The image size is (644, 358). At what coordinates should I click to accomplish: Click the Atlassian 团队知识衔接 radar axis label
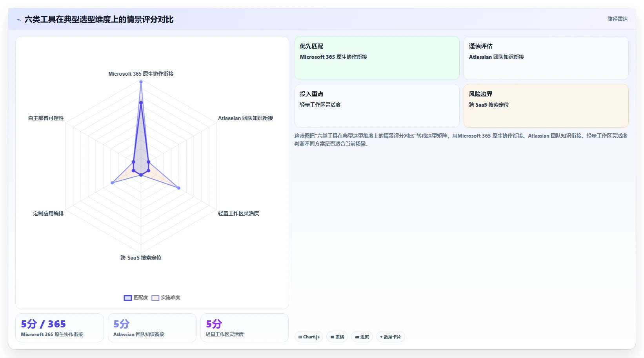click(246, 118)
